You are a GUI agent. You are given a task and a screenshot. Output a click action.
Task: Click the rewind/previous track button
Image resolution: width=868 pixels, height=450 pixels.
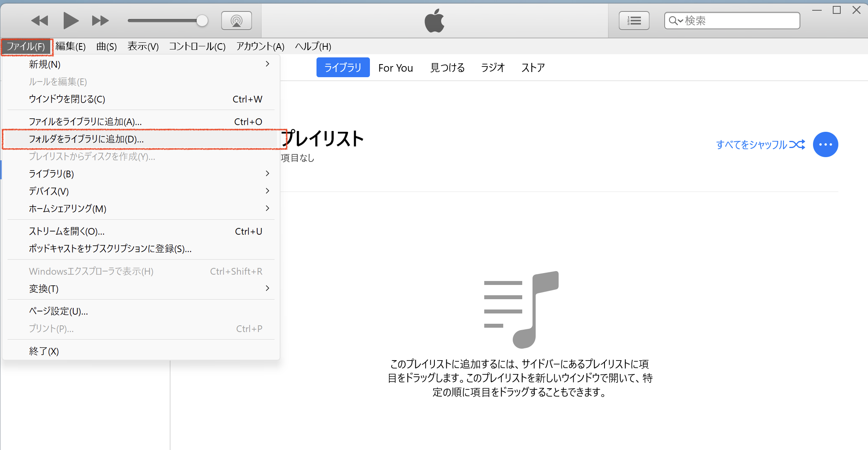[40, 21]
